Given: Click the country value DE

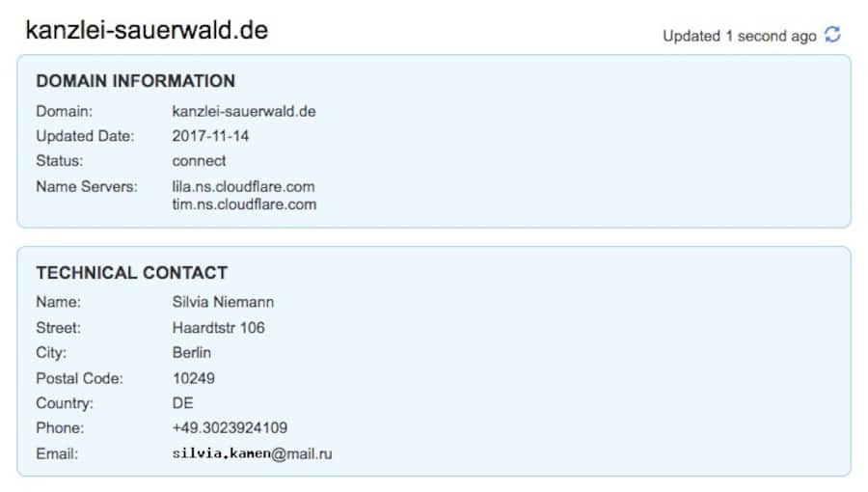Looking at the screenshot, I should [183, 402].
